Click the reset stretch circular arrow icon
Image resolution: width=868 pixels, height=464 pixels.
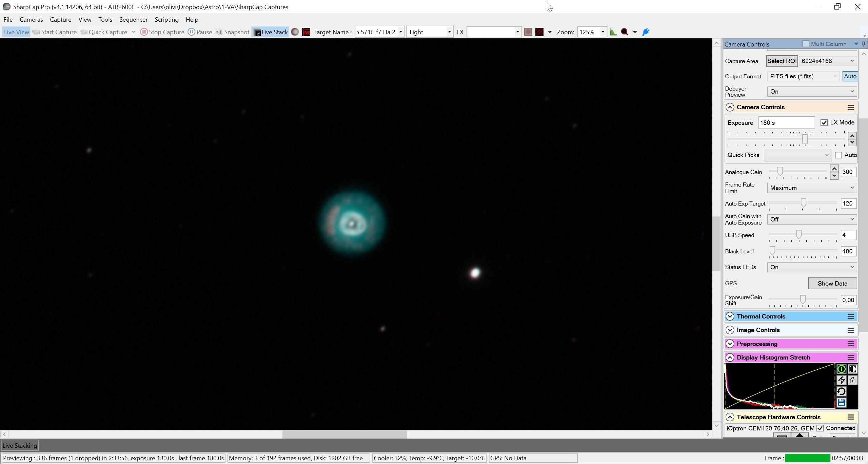[x=841, y=391]
